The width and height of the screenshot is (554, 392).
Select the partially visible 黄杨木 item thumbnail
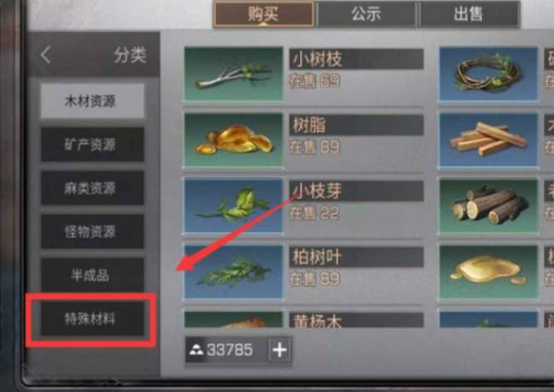tap(234, 319)
